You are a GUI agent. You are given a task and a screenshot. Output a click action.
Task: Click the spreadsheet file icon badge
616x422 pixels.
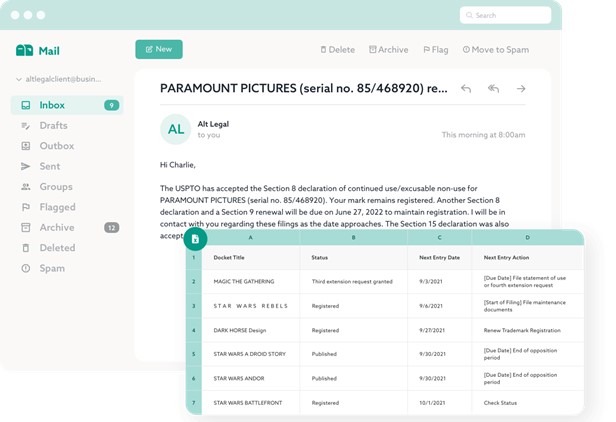[195, 239]
